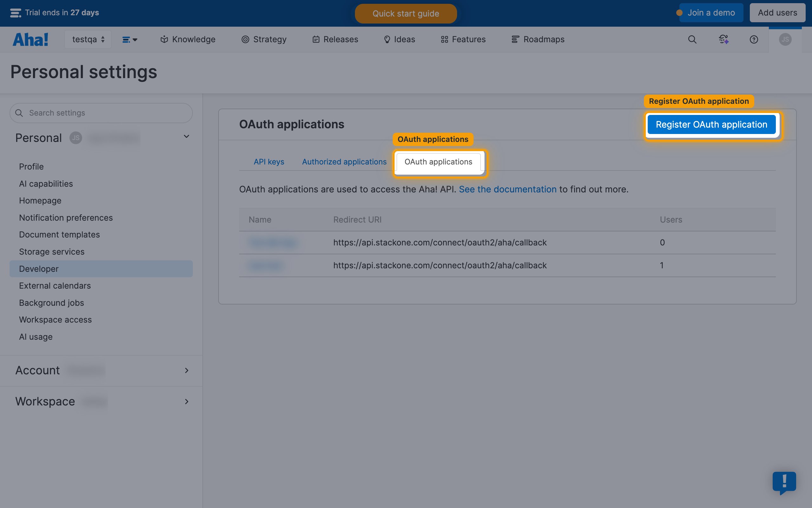Open the search magnifier icon in top navigation
812x508 pixels.
(692, 39)
